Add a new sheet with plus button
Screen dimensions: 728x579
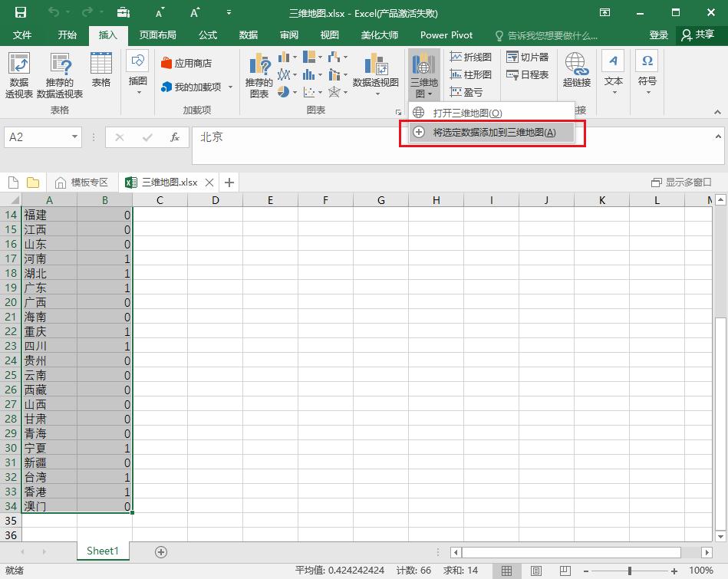161,551
